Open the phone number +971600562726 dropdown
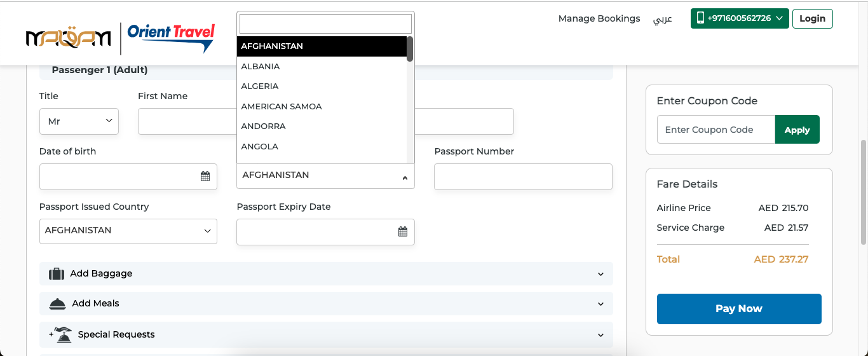 [x=740, y=18]
